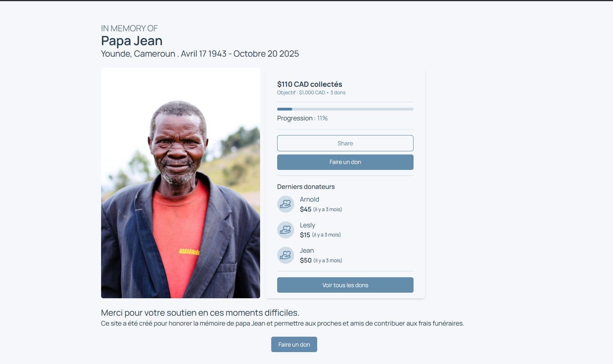The height and width of the screenshot is (364, 613).
Task: Click the donation icon beside Arnold
Action: point(285,204)
